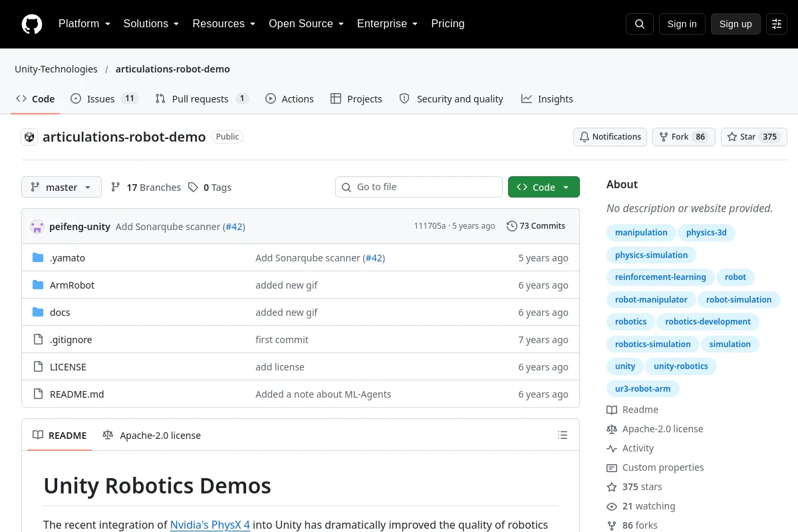Click the peifeng-unity author name
The height and width of the screenshot is (532, 798).
click(80, 227)
